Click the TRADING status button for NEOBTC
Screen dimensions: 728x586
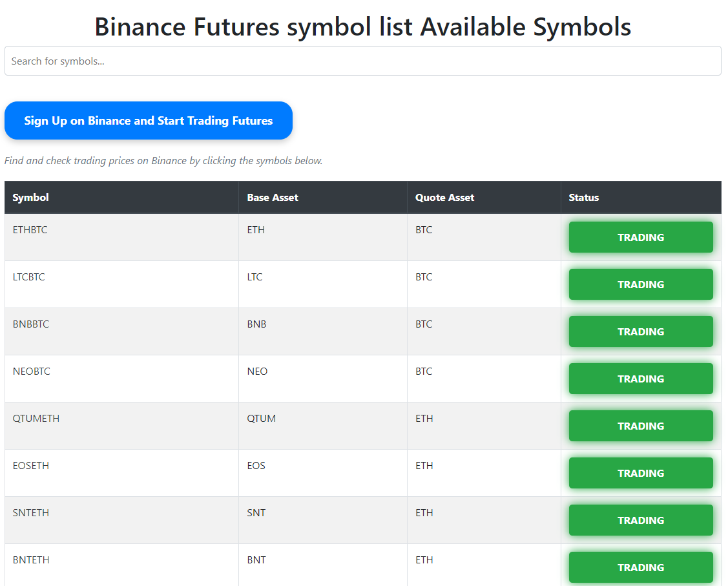point(641,379)
